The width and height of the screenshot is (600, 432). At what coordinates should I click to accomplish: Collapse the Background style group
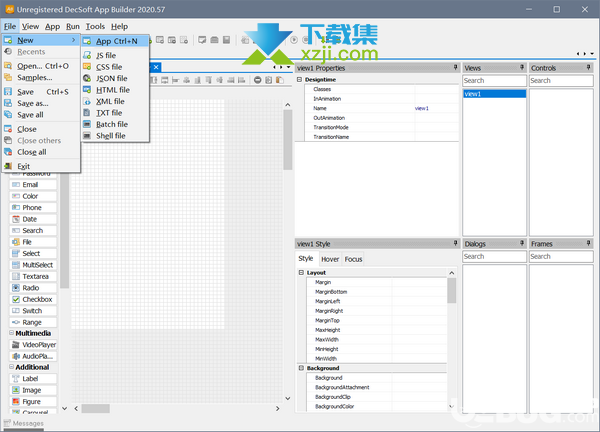point(301,368)
